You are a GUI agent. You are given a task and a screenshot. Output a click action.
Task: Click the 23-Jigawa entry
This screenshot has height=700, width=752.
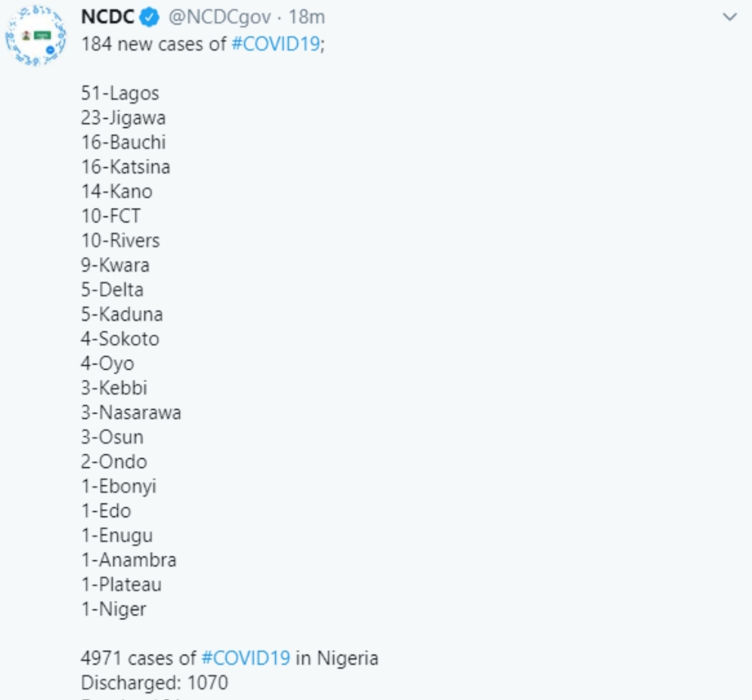click(123, 118)
